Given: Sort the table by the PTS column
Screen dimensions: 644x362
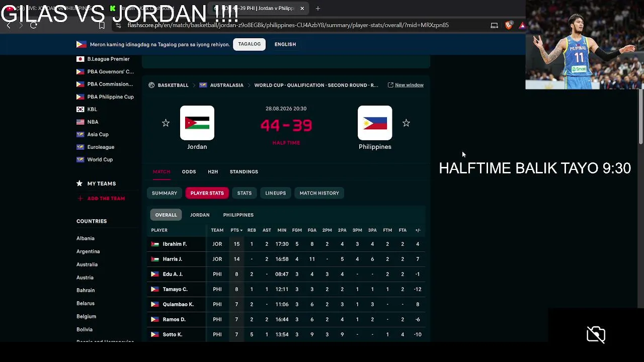Looking at the screenshot, I should pyautogui.click(x=236, y=230).
